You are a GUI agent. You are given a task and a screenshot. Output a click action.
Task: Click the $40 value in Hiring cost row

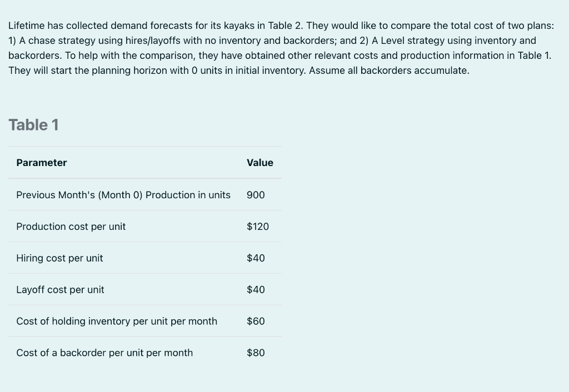click(256, 258)
